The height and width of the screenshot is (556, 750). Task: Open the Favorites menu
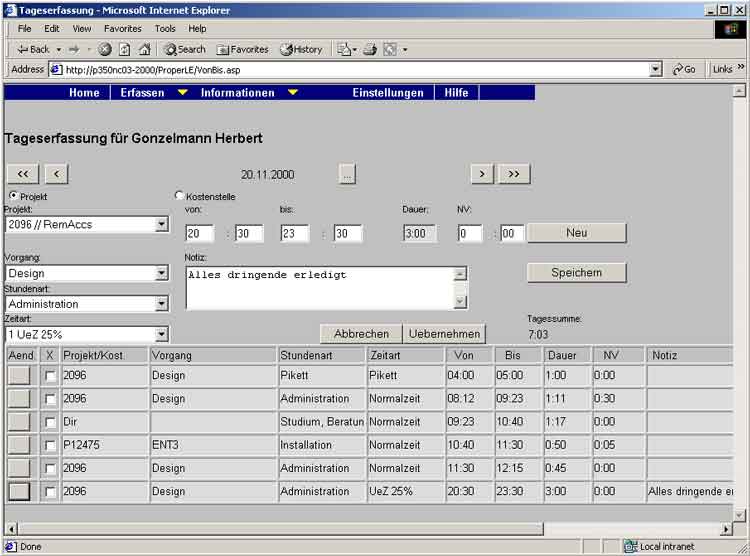tap(122, 29)
